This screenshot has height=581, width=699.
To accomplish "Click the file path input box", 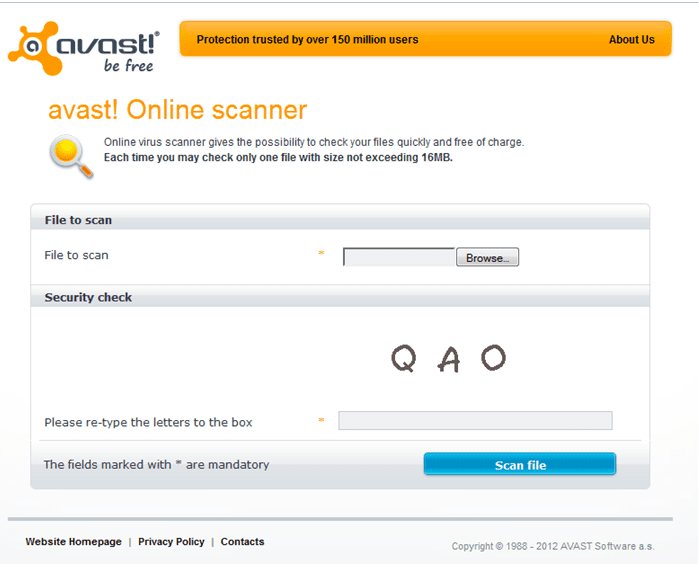I will click(399, 257).
